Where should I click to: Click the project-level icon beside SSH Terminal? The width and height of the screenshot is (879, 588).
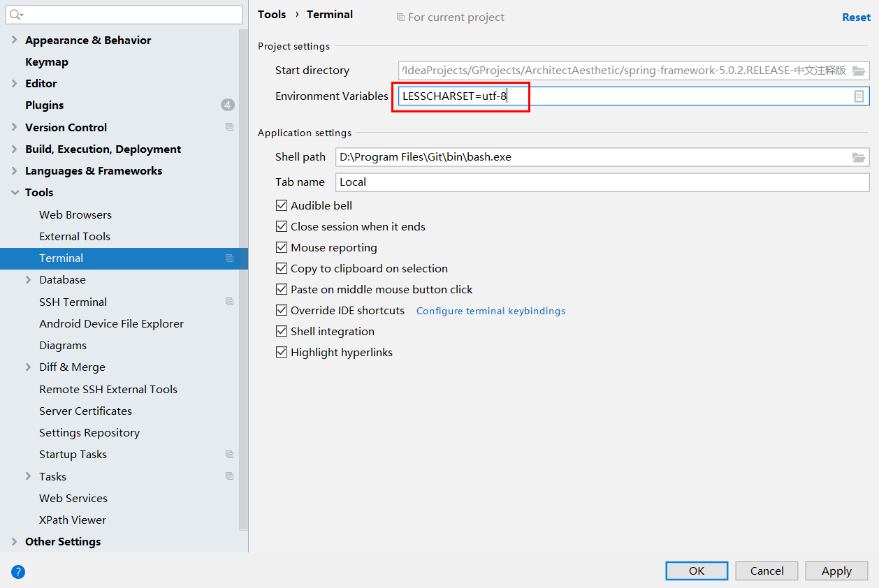229,302
